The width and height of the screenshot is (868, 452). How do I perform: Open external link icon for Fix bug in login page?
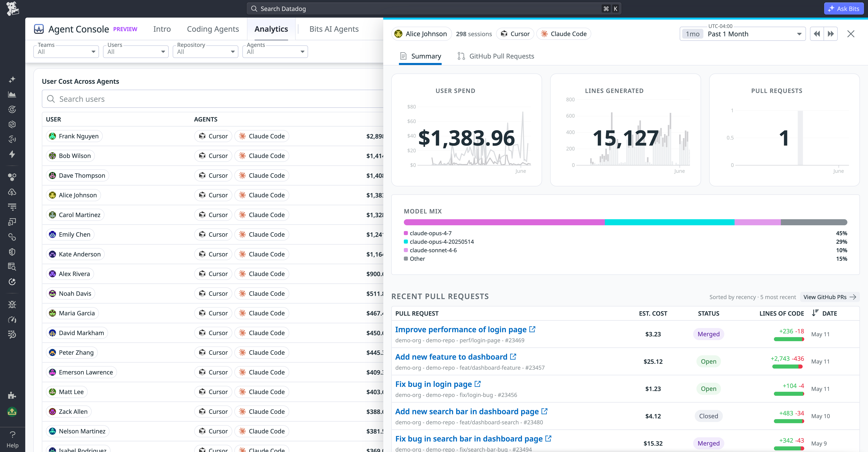(477, 384)
